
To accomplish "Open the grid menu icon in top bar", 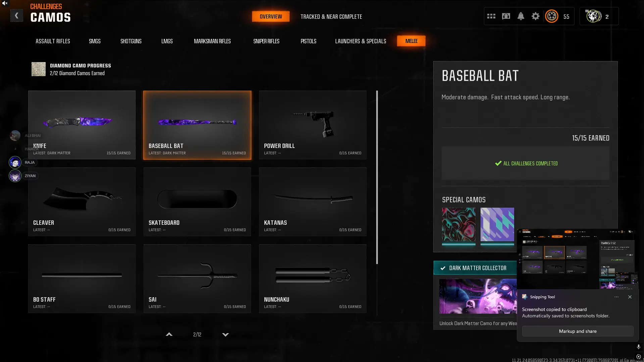I will [491, 16].
